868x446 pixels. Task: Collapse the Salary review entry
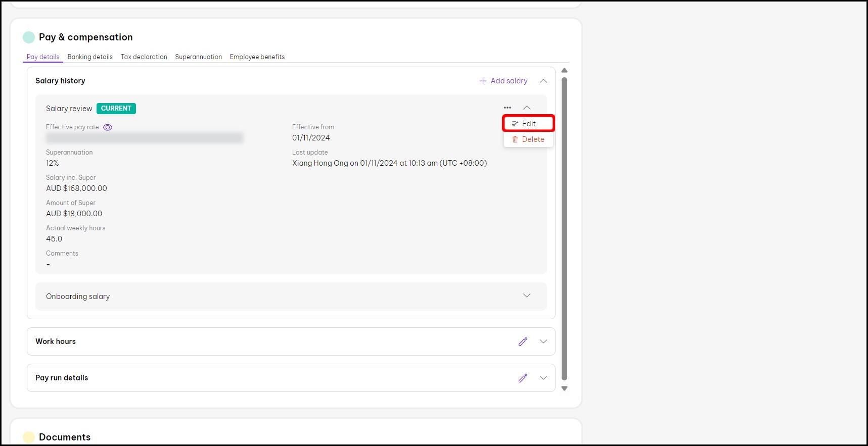point(526,108)
